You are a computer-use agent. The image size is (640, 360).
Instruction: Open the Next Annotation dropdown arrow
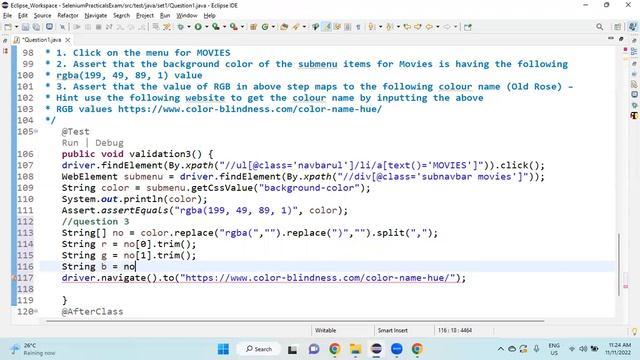[380, 27]
